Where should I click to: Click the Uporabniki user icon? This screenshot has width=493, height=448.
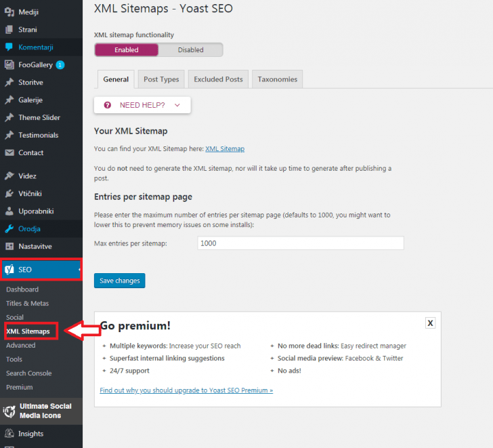point(9,211)
